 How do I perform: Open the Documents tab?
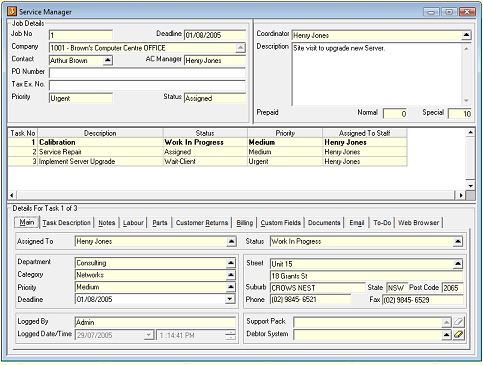tap(324, 223)
